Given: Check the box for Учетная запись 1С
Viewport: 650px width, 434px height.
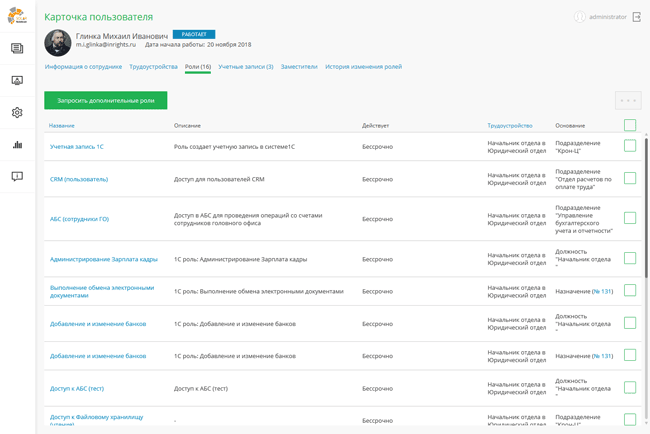Looking at the screenshot, I should [x=630, y=146].
